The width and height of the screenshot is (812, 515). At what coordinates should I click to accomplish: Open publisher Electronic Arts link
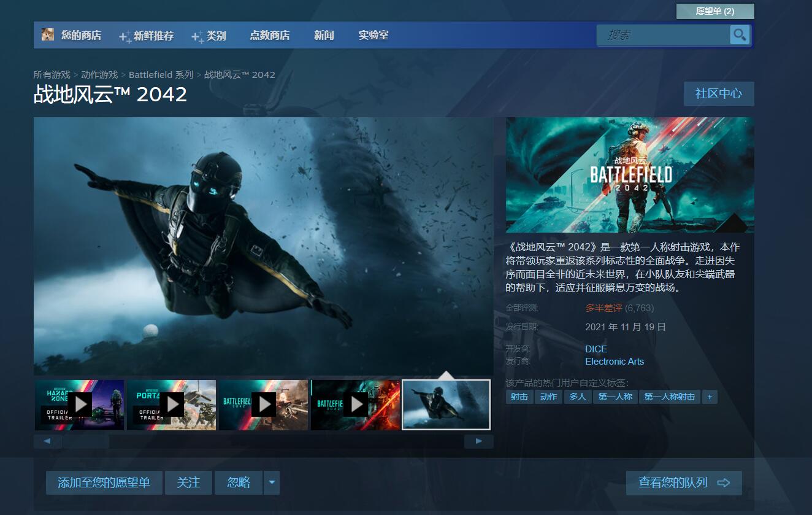click(615, 362)
